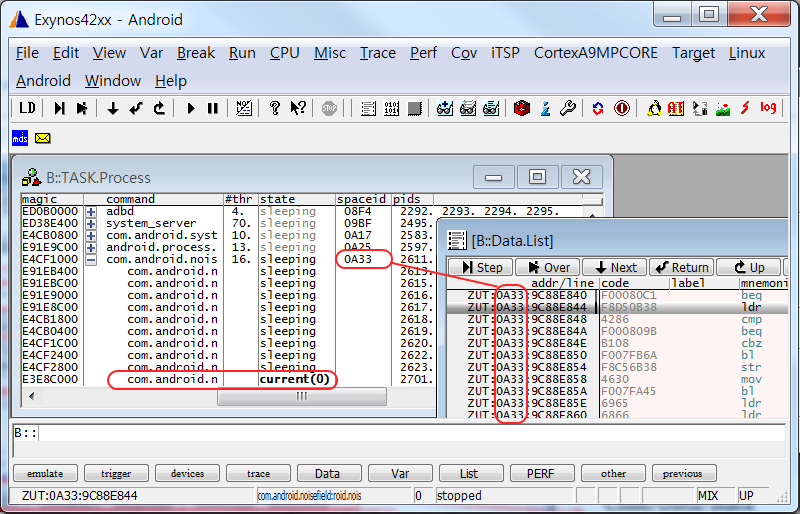Collapse the com.android.nois process node
This screenshot has height=514, width=800.
point(91,260)
